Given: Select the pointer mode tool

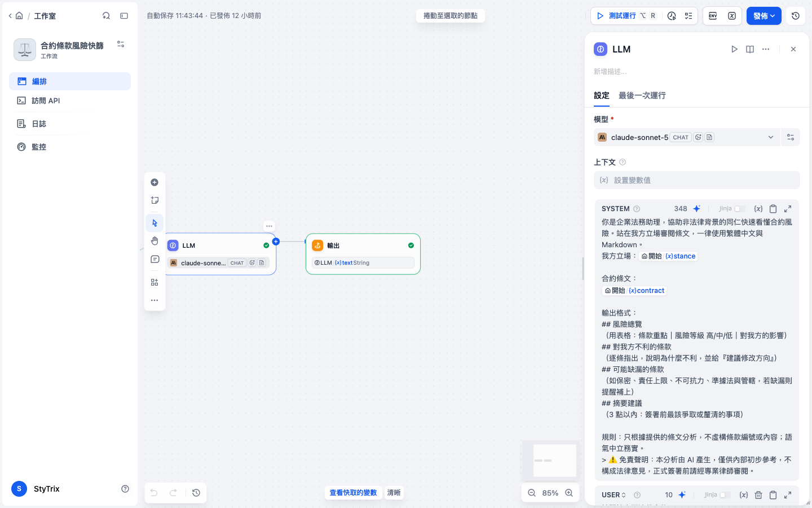Looking at the screenshot, I should [155, 223].
